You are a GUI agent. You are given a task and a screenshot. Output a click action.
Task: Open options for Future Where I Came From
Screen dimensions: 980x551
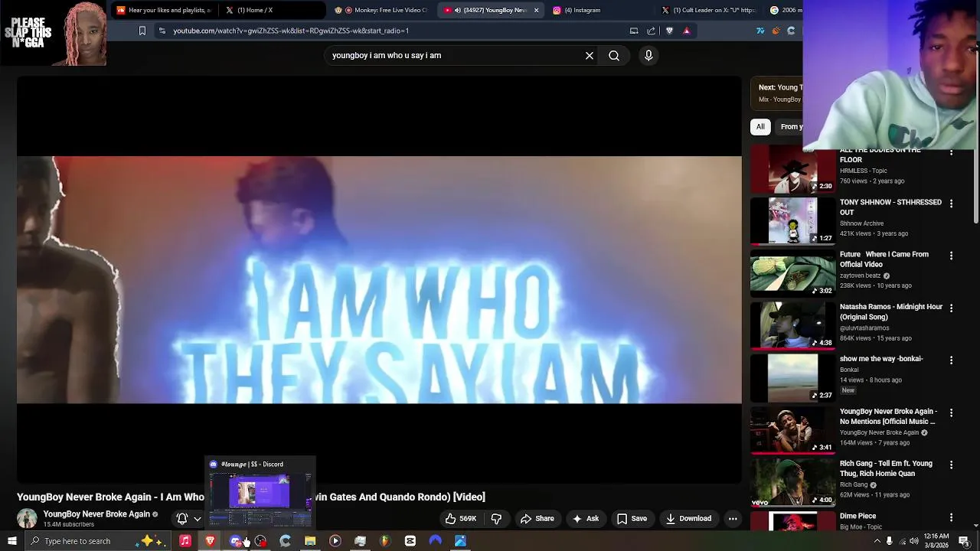(951, 256)
